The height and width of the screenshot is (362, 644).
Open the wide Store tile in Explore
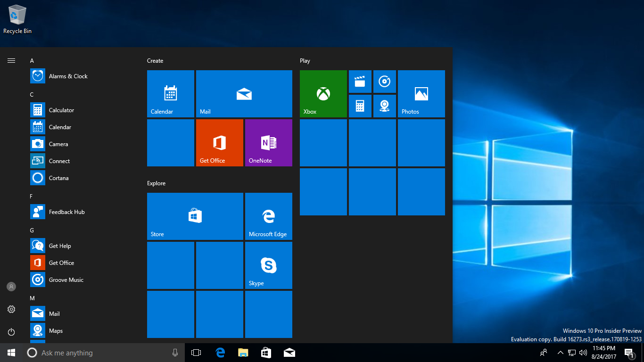(195, 216)
